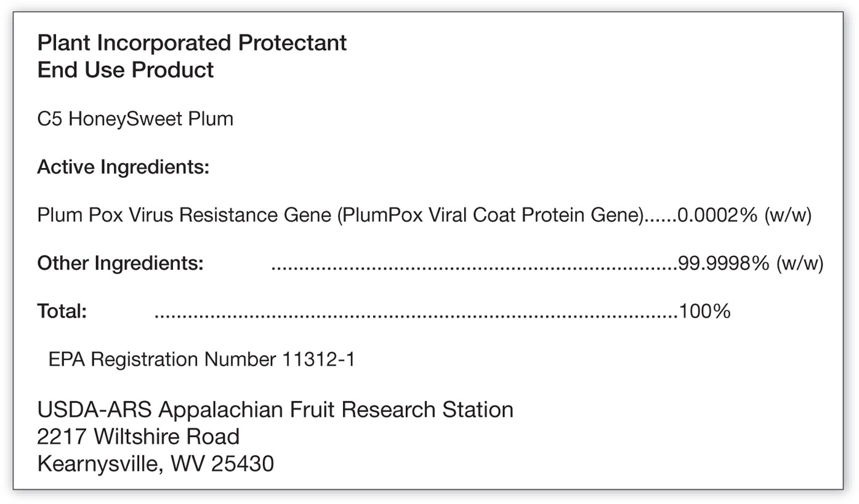Click the Other Ingredients label
The width and height of the screenshot is (859, 504).
pyautogui.click(x=120, y=263)
